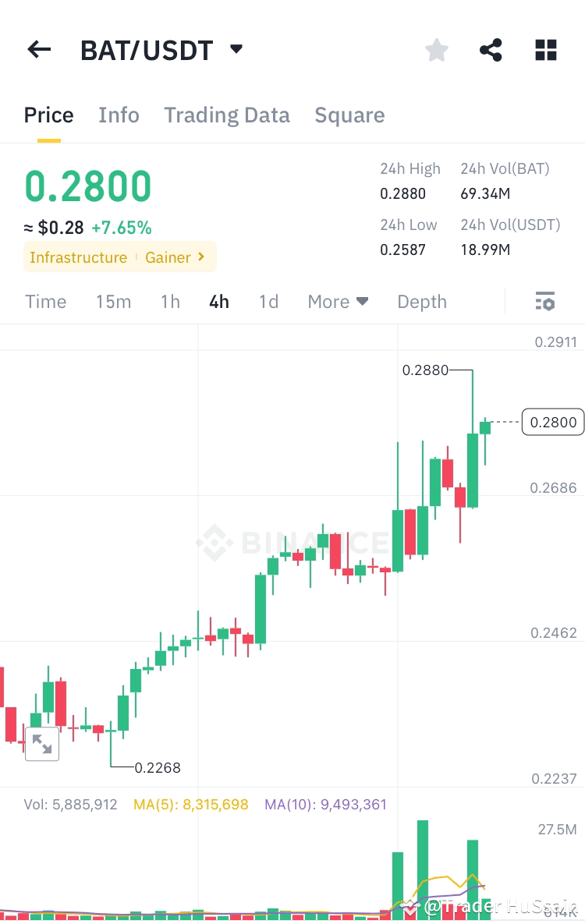Click Depth to view order book depth
585x924 pixels.
point(421,301)
